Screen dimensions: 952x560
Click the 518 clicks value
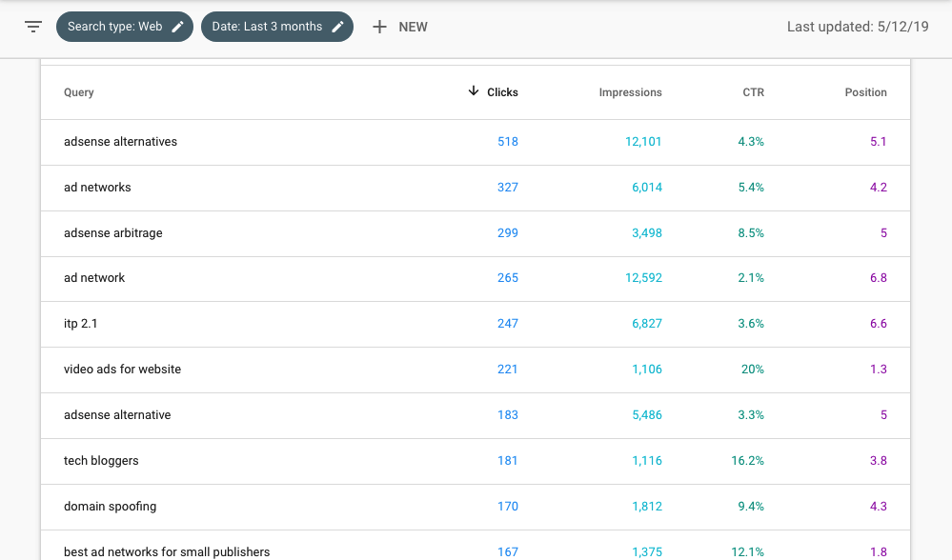pyautogui.click(x=507, y=141)
